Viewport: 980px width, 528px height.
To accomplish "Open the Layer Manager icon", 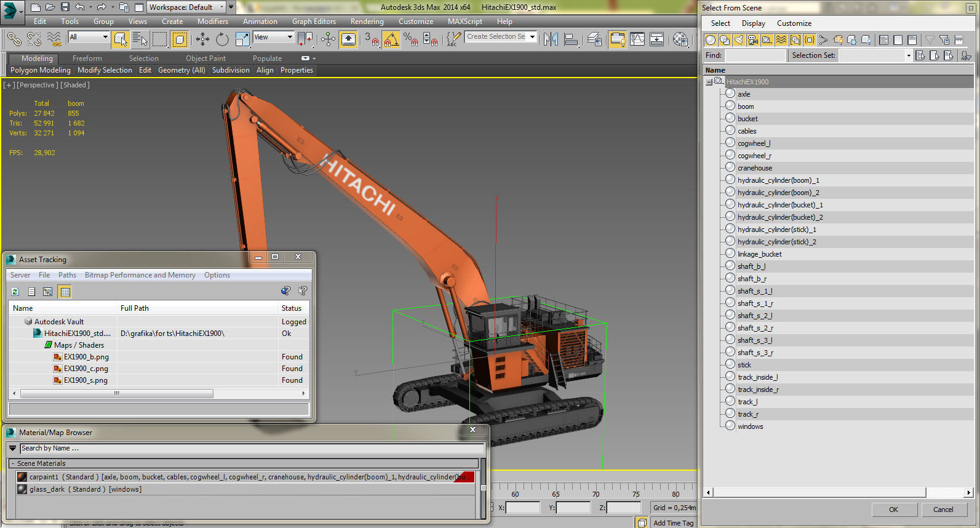I will click(594, 39).
